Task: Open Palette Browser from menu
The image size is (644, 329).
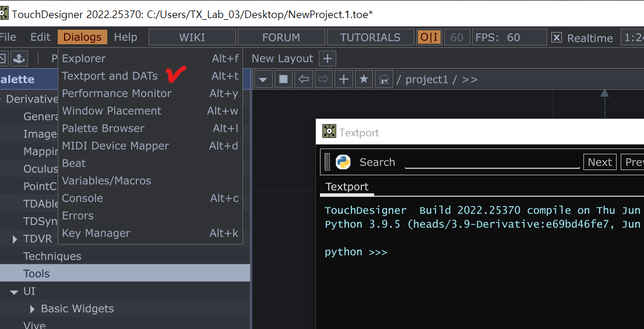Action: 150,129
